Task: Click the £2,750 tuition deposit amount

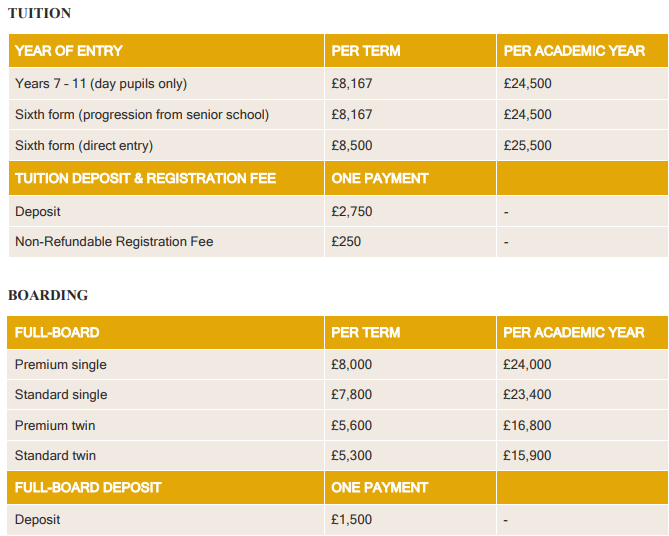Action: (x=352, y=212)
